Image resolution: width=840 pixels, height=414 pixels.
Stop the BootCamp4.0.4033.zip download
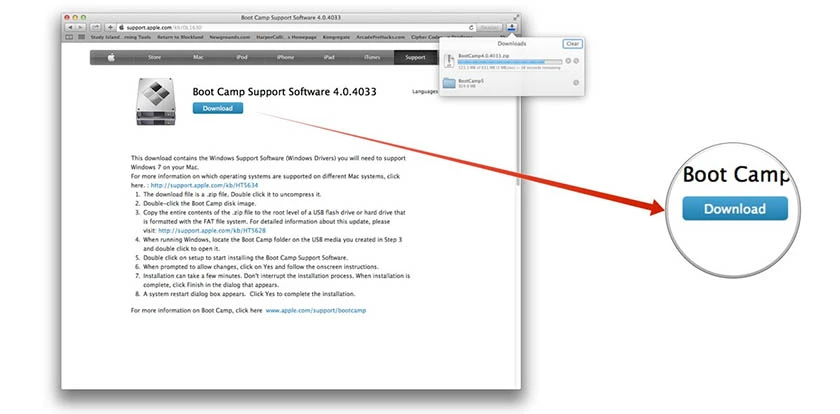[x=568, y=61]
